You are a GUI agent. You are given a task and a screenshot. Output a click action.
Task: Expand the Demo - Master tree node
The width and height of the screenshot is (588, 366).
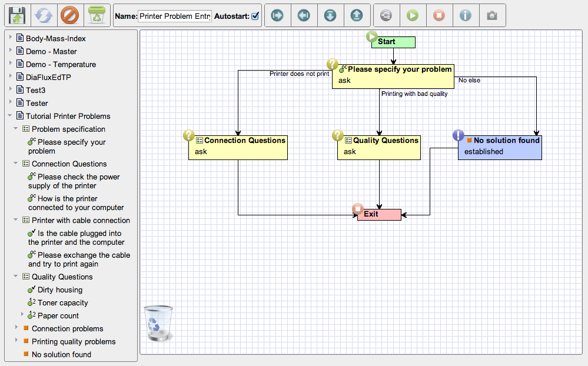(11, 50)
